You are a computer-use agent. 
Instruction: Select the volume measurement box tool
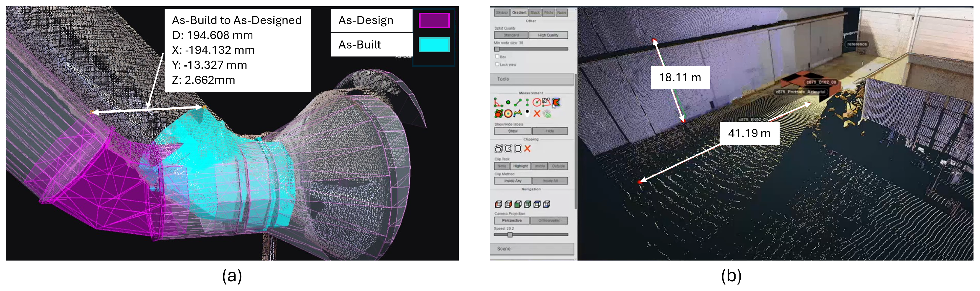coord(498,114)
